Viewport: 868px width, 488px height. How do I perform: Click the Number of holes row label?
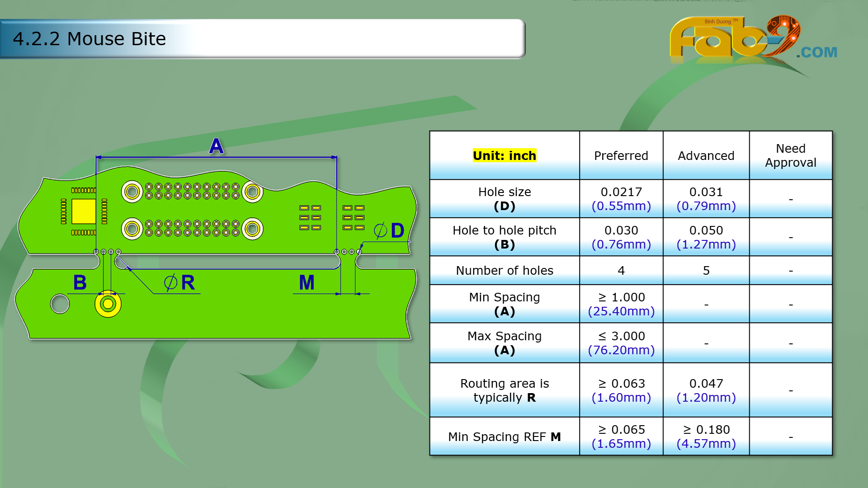(505, 270)
